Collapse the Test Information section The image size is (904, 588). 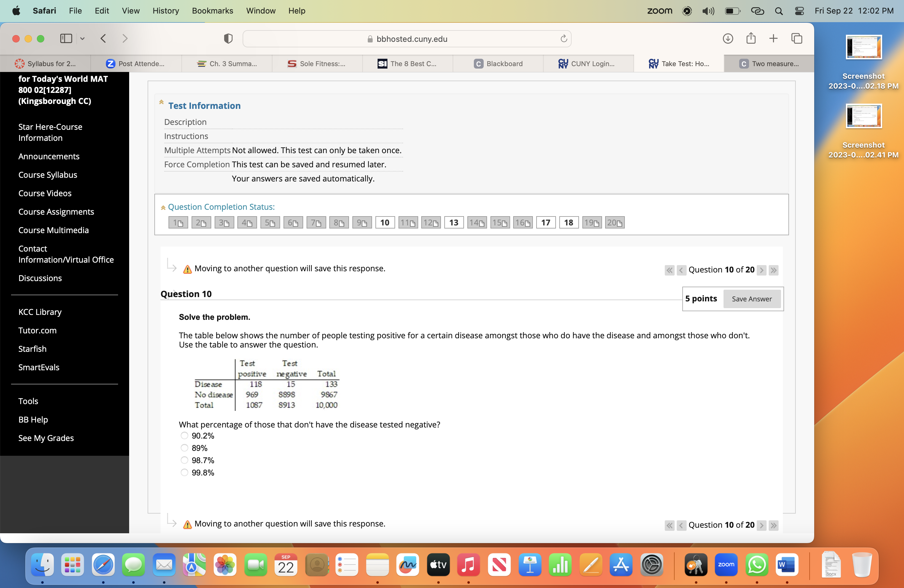coord(161,102)
